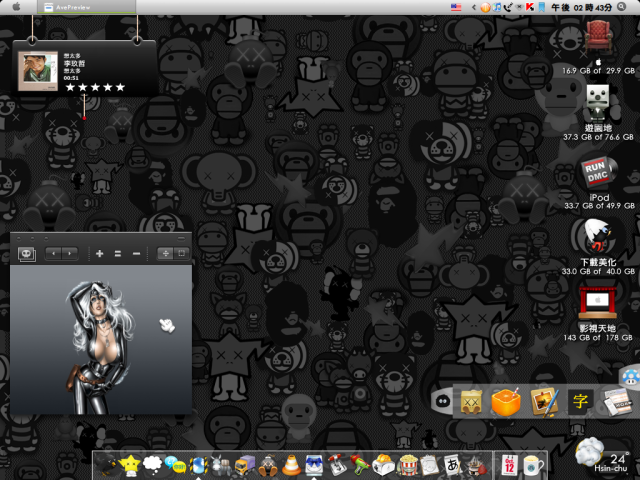Image resolution: width=640 pixels, height=480 pixels.
Task: Click the skull drawer icon in preview toolbar
Action: pyautogui.click(x=27, y=254)
